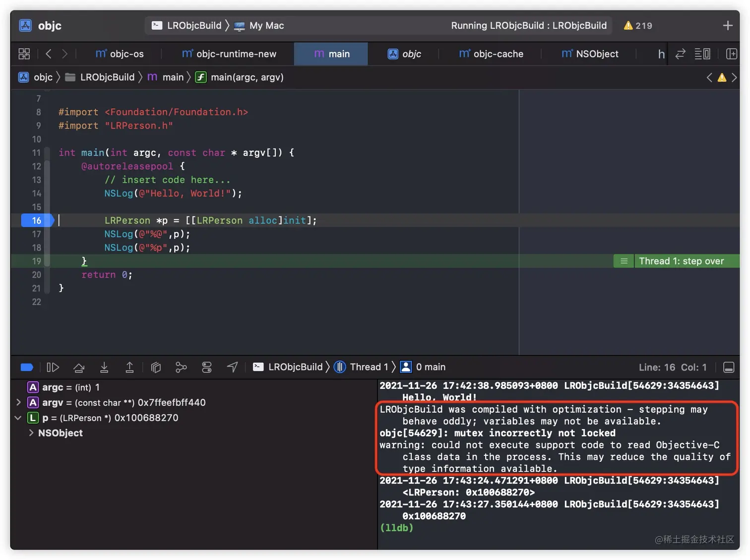Click 'return 0;' on line 20

[107, 275]
